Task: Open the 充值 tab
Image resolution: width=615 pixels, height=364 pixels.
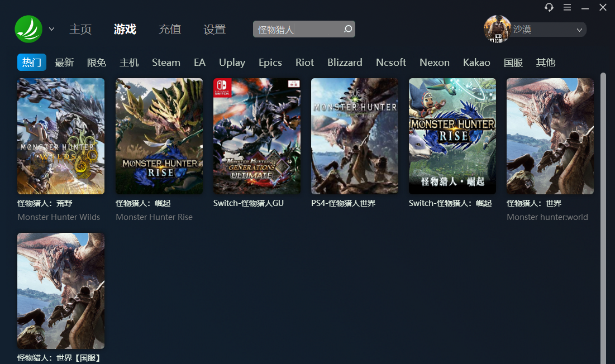Action: pos(170,30)
